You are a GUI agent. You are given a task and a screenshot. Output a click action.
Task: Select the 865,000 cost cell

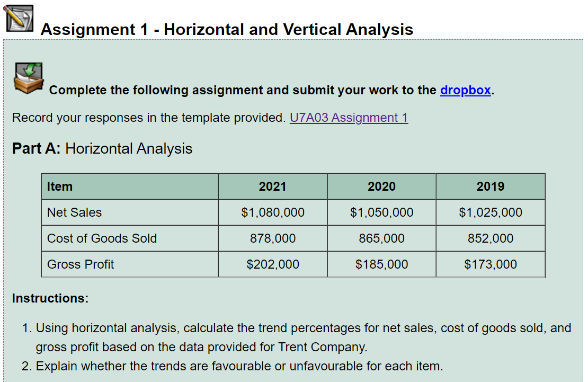[x=381, y=238]
